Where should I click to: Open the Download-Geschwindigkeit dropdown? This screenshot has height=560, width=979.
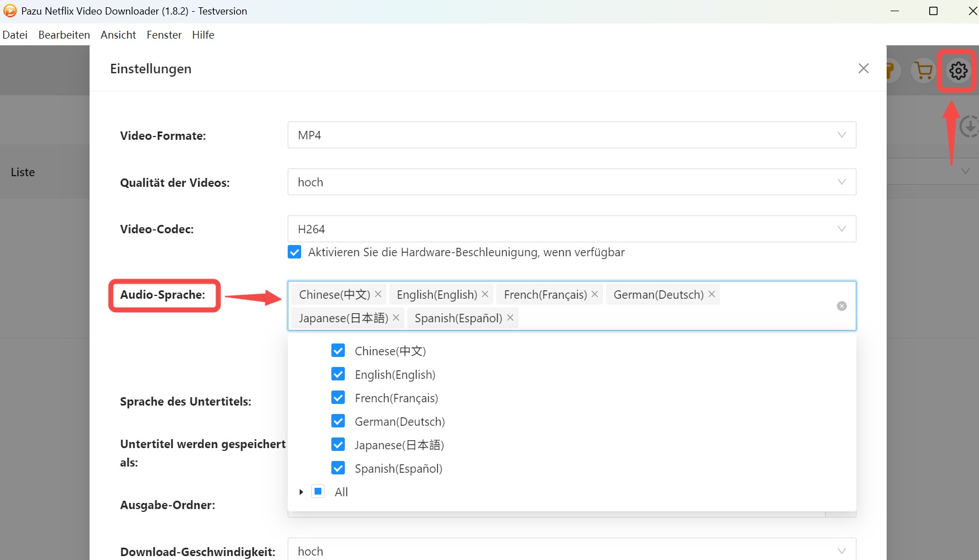pos(572,549)
